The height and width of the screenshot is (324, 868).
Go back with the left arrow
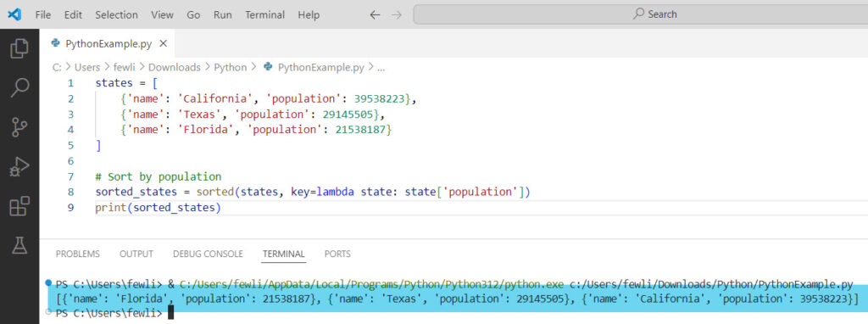[375, 15]
